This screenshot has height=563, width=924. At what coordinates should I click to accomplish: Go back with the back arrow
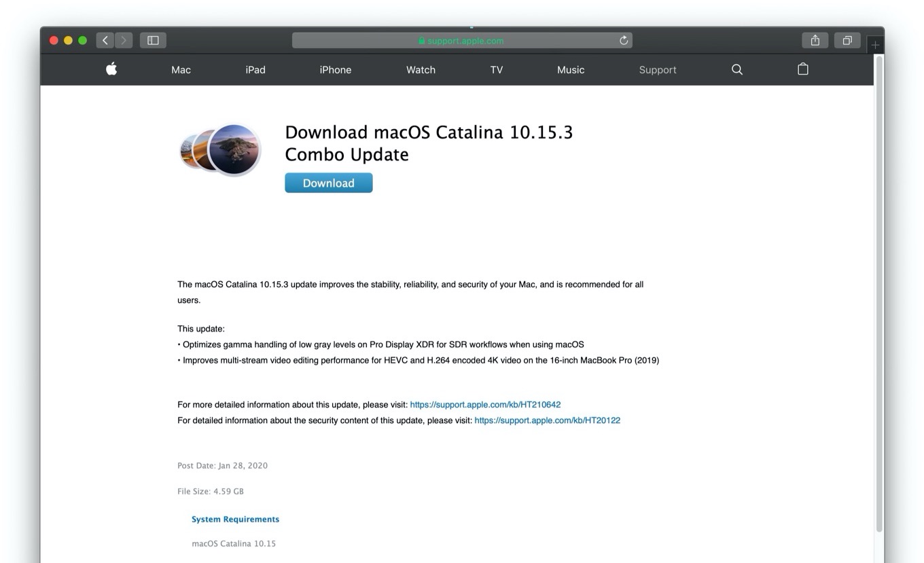click(105, 41)
